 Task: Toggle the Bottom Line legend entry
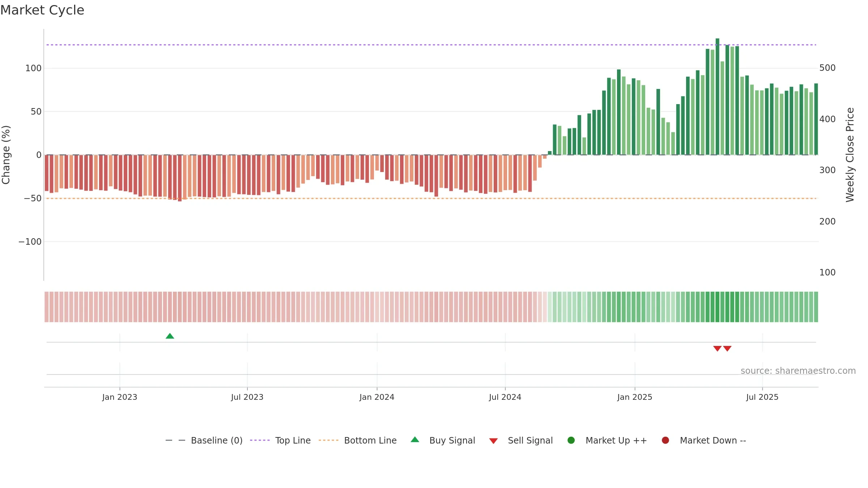point(358,440)
